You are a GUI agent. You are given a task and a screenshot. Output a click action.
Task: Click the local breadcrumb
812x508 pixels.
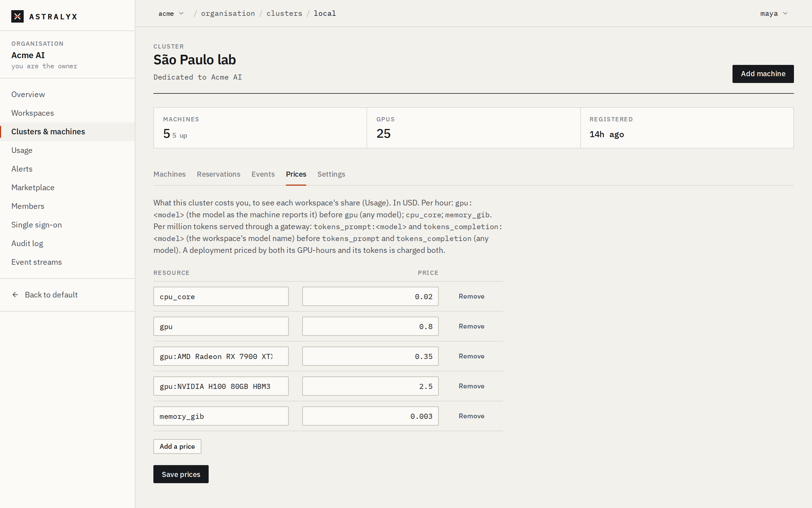325,14
